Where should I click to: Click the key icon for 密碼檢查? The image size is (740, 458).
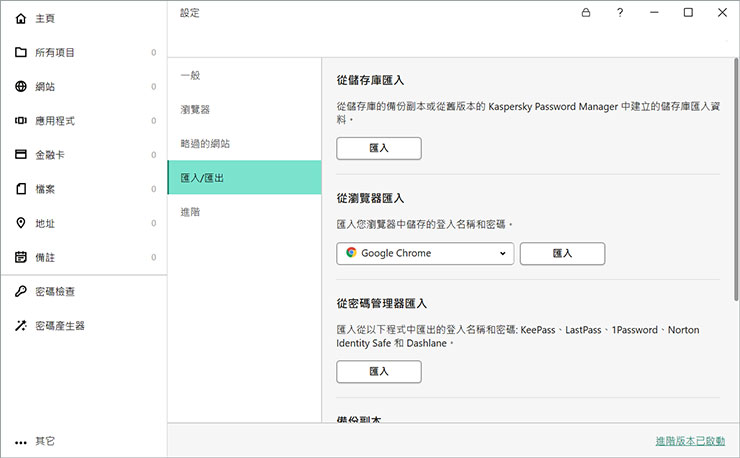coord(20,291)
